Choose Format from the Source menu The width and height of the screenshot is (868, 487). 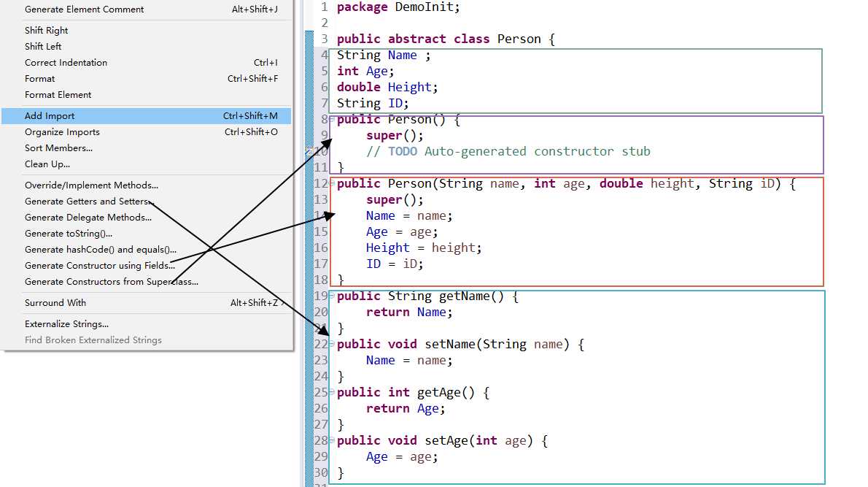coord(40,79)
